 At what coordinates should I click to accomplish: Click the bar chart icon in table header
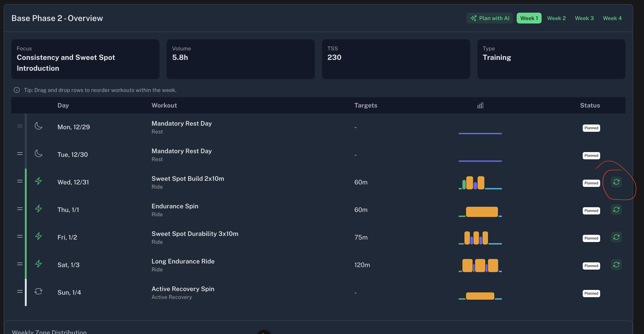[480, 105]
